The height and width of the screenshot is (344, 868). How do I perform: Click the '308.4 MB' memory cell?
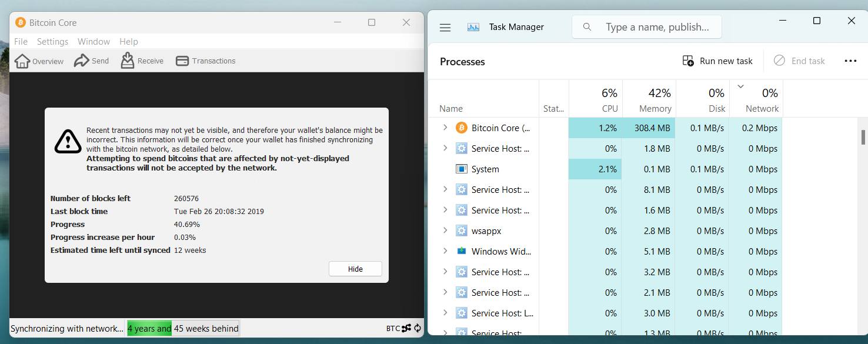click(x=649, y=128)
